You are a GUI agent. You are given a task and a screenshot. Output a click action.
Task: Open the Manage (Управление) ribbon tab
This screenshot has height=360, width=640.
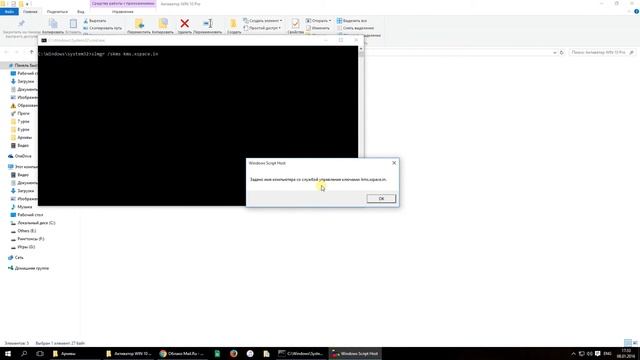[x=122, y=11]
